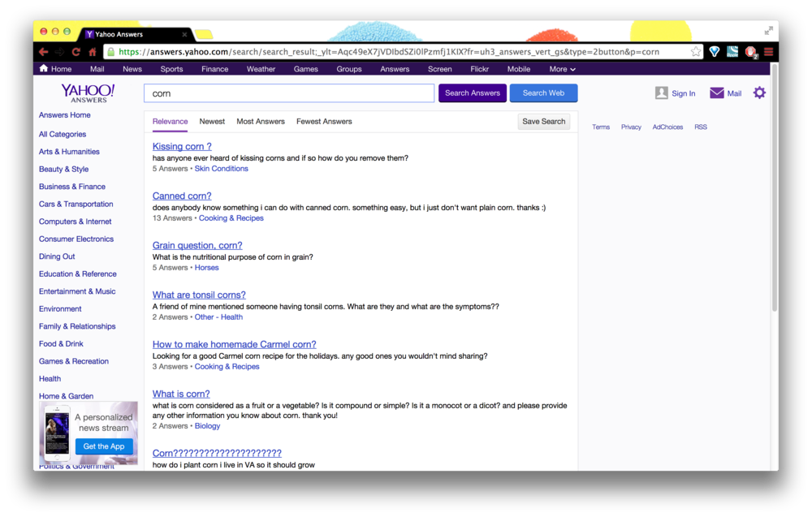Click the Skin Conditions category link

221,169
